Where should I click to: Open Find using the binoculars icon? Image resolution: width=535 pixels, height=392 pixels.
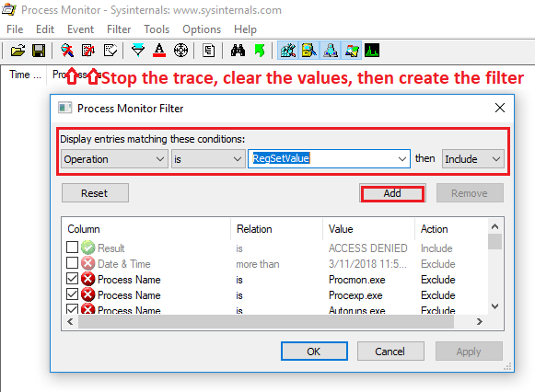[238, 51]
